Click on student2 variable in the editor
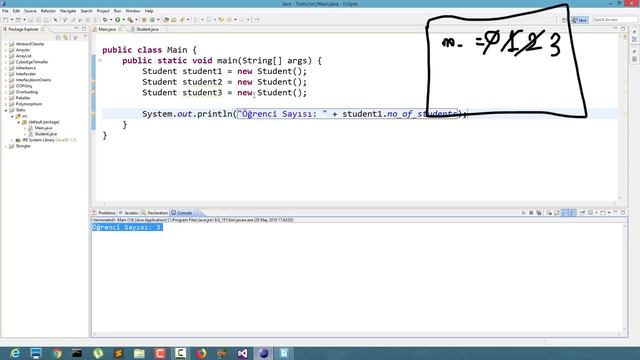The width and height of the screenshot is (640, 360). point(202,82)
